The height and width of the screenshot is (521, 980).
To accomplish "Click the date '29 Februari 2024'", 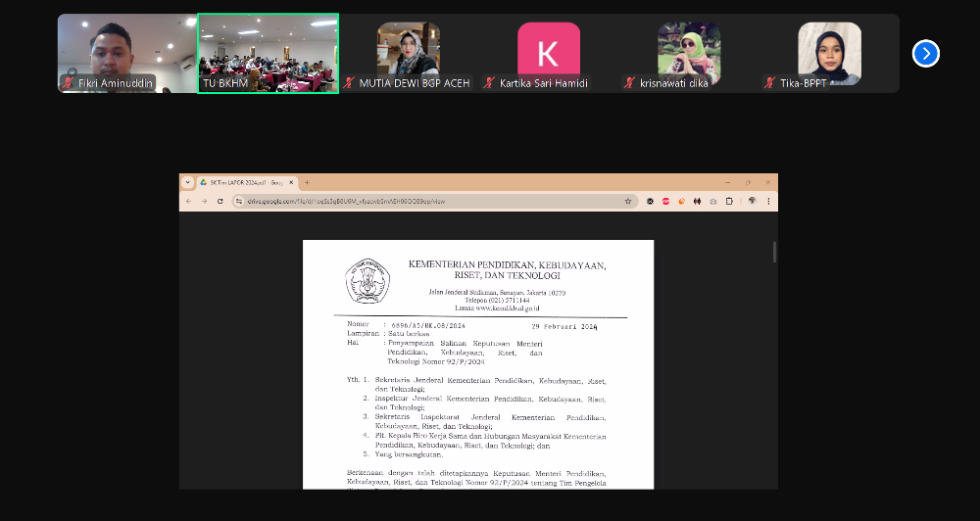I will [x=564, y=326].
